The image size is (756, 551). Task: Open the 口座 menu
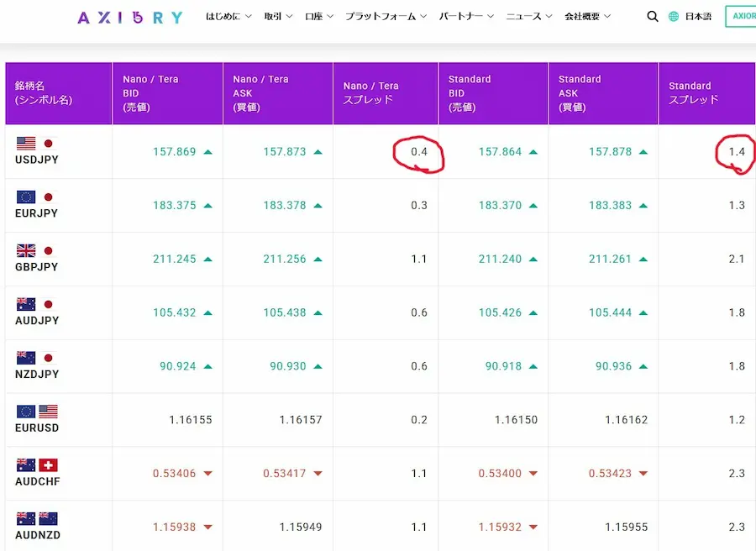pyautogui.click(x=318, y=17)
